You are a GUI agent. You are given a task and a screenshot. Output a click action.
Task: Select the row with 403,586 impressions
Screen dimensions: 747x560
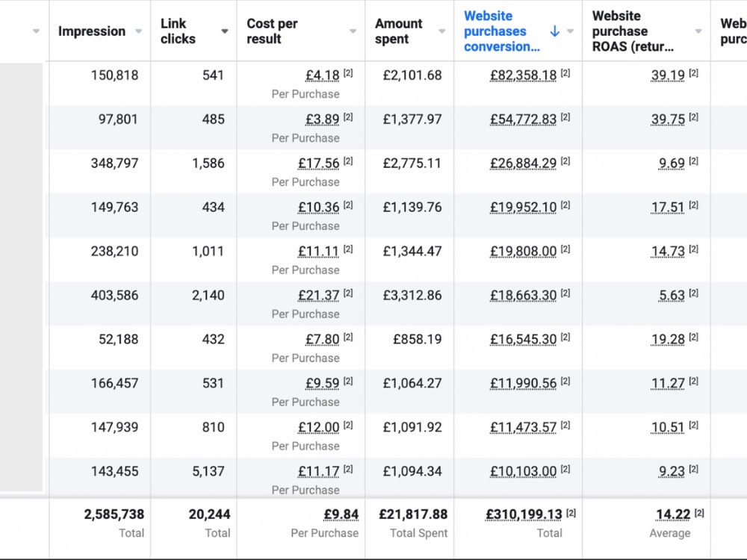(395, 304)
